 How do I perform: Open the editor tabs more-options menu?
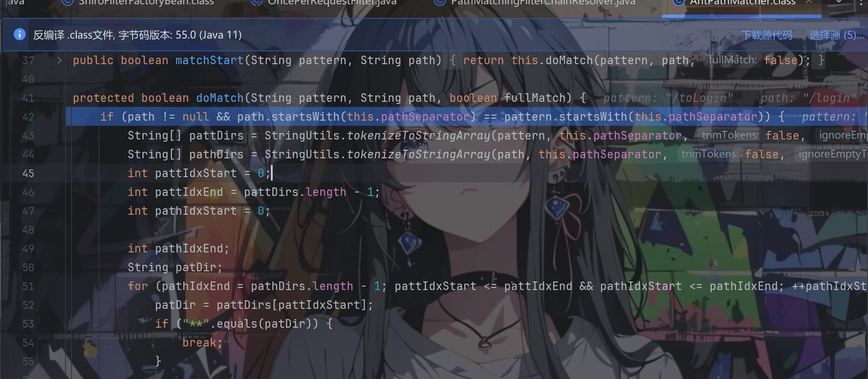click(x=861, y=2)
